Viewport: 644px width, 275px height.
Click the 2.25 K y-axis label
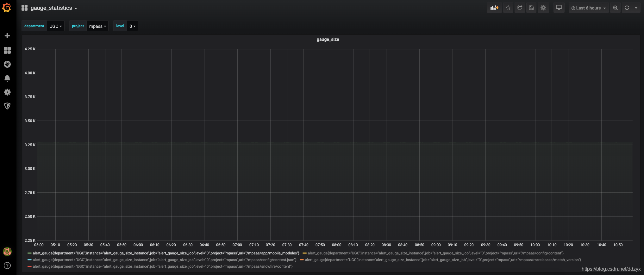30,241
